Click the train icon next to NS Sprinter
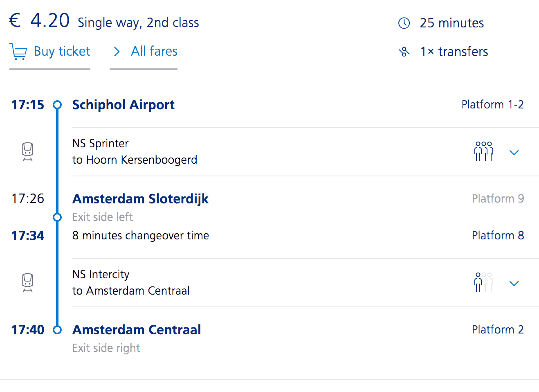This screenshot has height=392, width=539. 27,152
